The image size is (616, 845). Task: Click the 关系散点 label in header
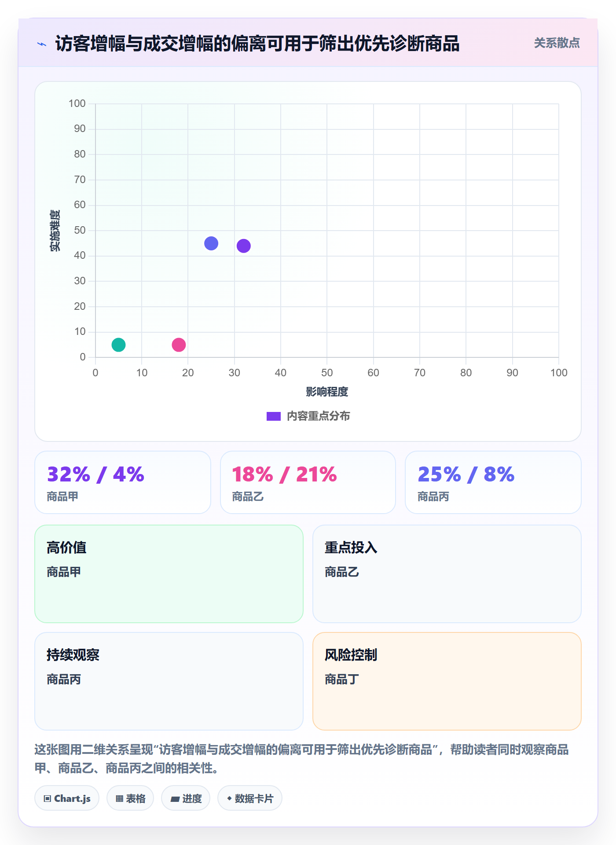[x=557, y=43]
